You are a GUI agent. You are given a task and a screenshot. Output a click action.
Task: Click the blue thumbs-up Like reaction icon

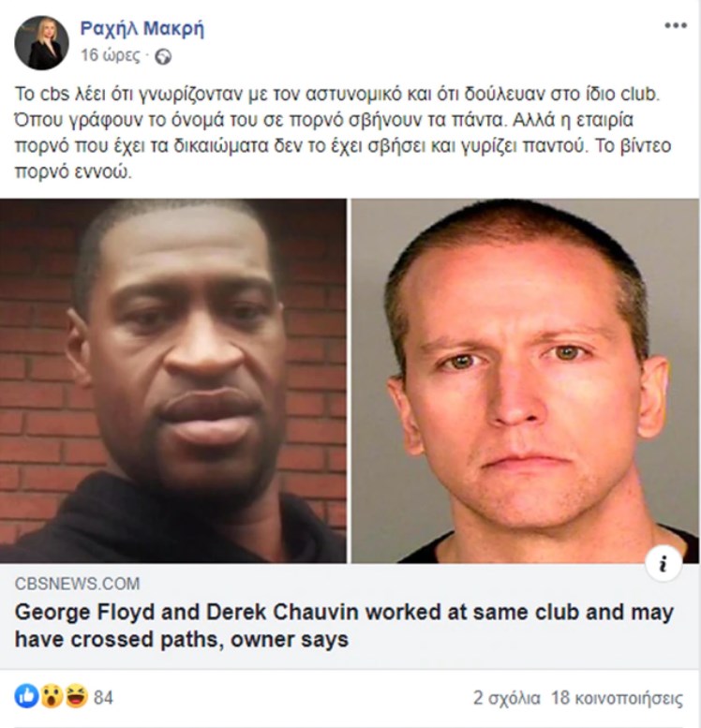click(26, 696)
